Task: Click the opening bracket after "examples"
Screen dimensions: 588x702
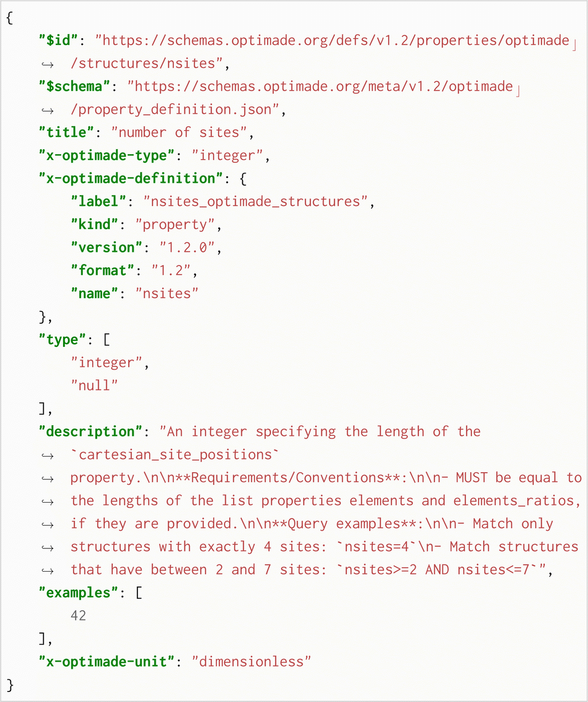Action: pos(139,593)
